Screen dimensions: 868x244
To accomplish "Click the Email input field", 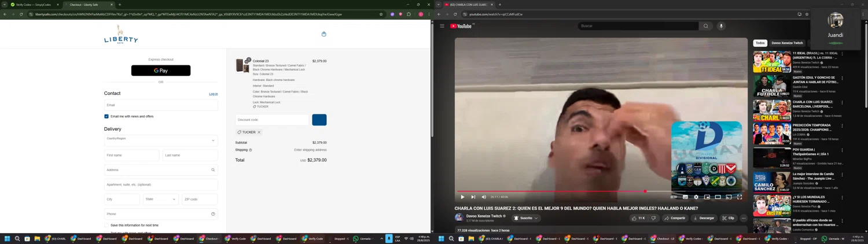I will point(161,105).
